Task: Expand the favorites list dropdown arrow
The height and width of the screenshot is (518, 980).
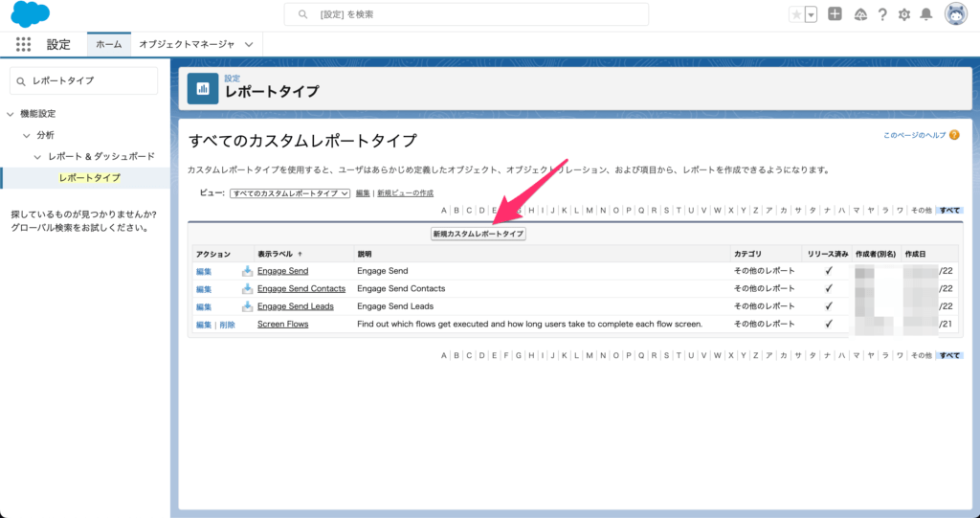Action: tap(812, 14)
